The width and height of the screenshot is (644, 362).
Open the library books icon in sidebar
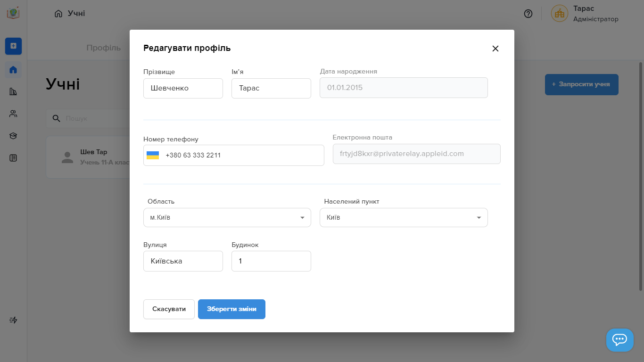13,91
